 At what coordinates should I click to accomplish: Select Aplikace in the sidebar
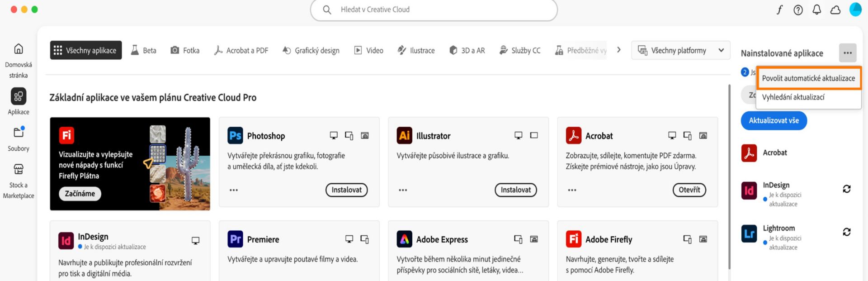[19, 102]
